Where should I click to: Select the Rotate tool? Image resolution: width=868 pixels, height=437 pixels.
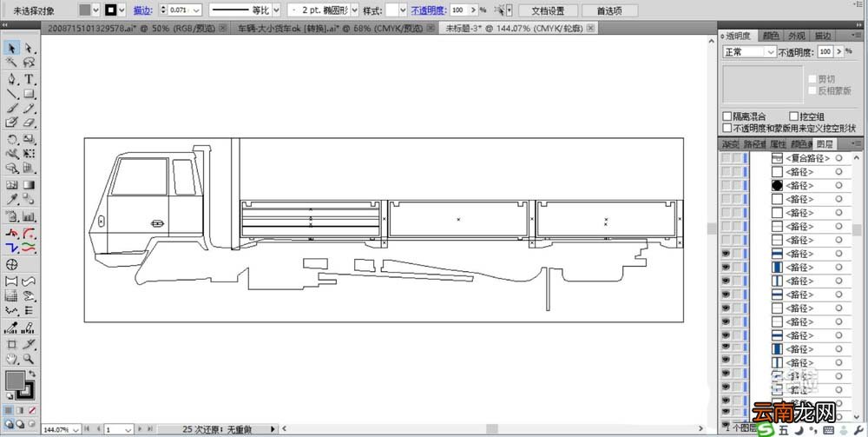point(12,139)
